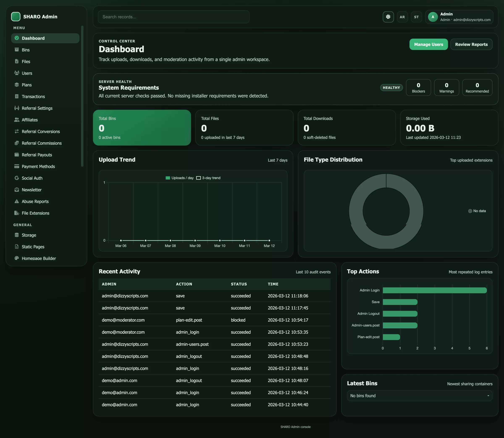Click the HEALTHY status badge
This screenshot has height=438, width=504.
391,87
